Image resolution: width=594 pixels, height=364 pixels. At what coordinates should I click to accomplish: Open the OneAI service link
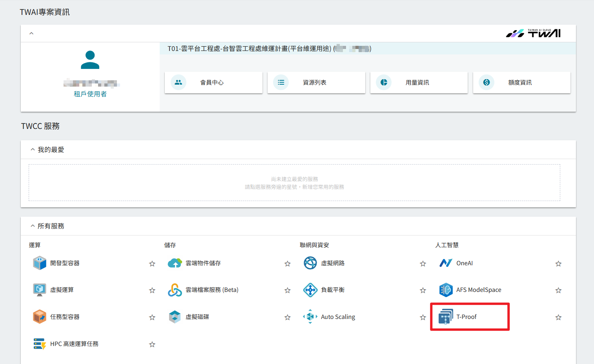click(x=465, y=263)
